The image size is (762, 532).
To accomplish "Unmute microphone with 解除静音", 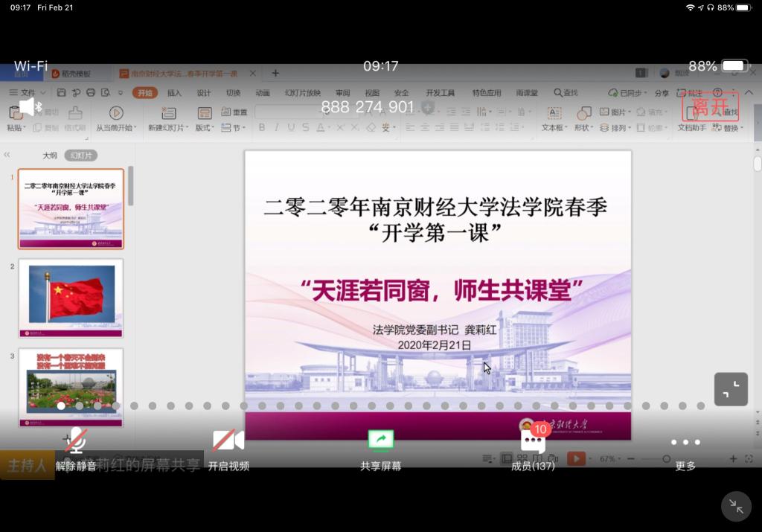I will 75,441.
